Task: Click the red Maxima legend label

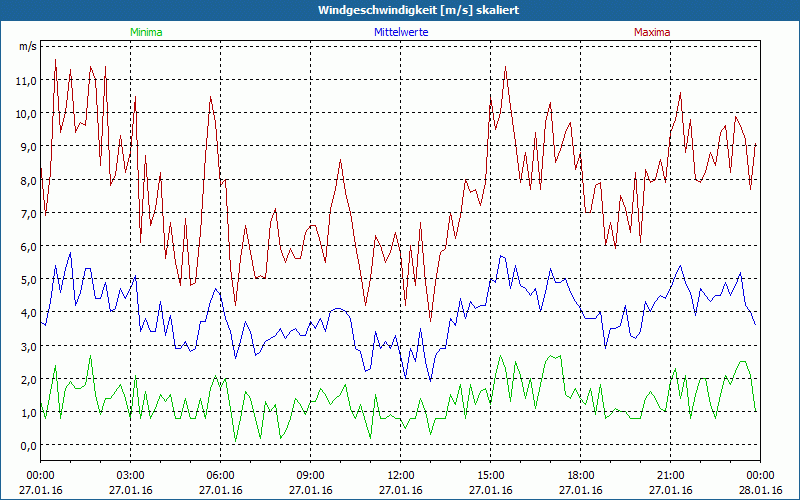Action: 652,32
